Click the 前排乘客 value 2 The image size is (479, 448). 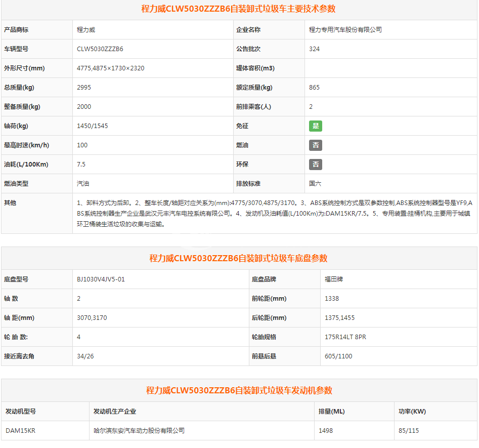coord(311,107)
